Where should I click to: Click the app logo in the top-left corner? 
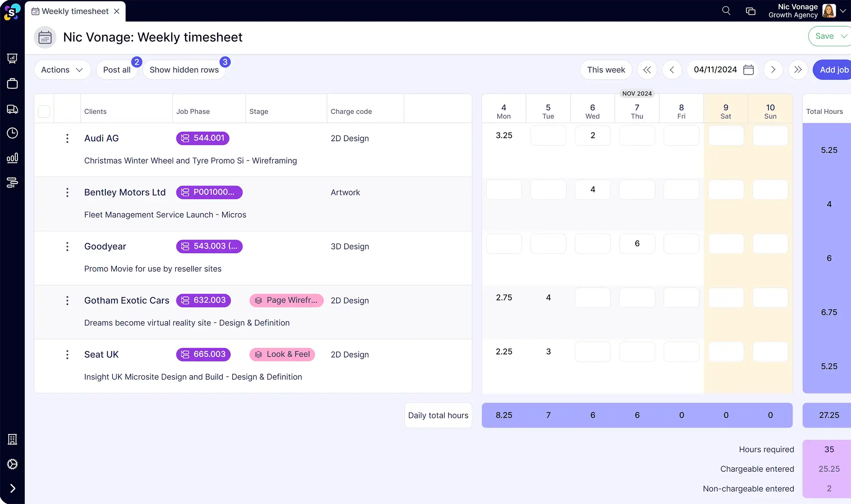tap(12, 11)
